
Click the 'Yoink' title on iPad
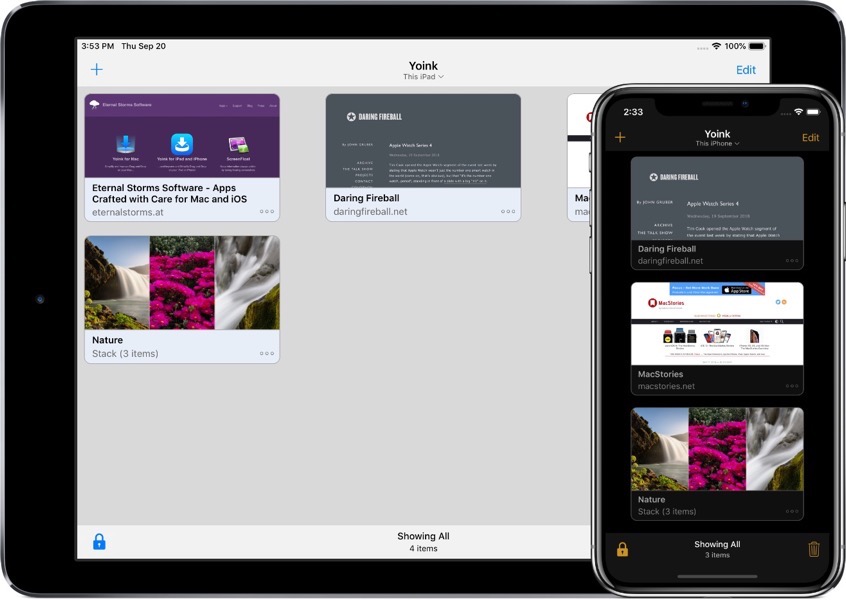(424, 66)
